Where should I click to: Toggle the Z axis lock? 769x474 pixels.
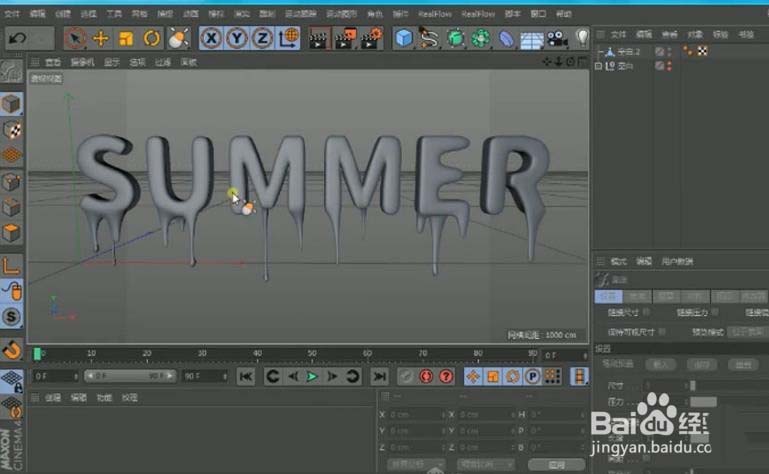262,38
